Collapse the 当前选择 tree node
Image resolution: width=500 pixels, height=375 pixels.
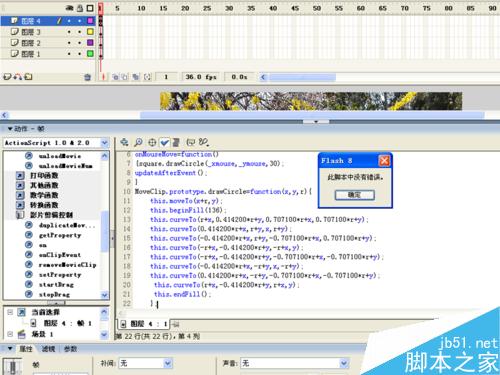[10, 312]
